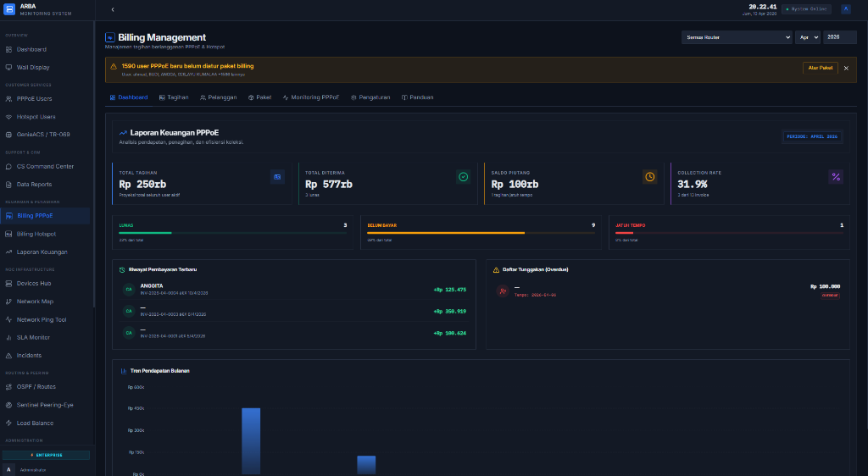This screenshot has width=868, height=476.
Task: Open Dashboard in the sidebar
Action: coord(31,50)
